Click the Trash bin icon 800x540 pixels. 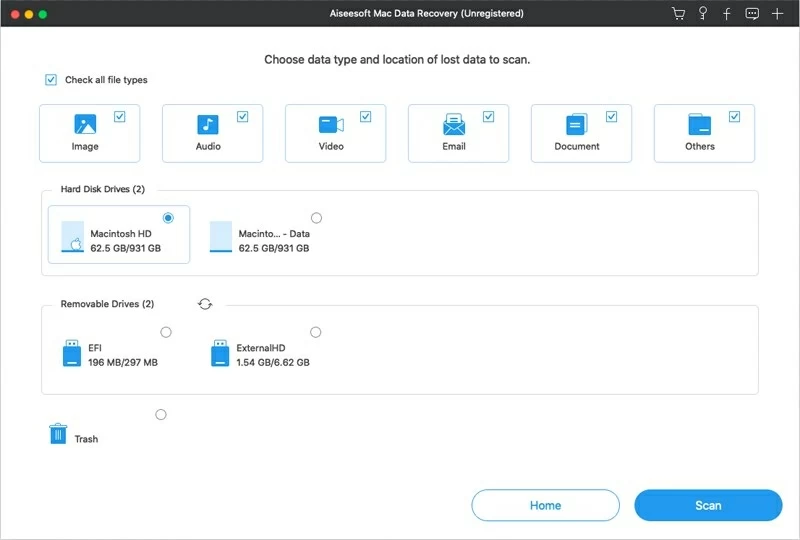click(x=58, y=434)
